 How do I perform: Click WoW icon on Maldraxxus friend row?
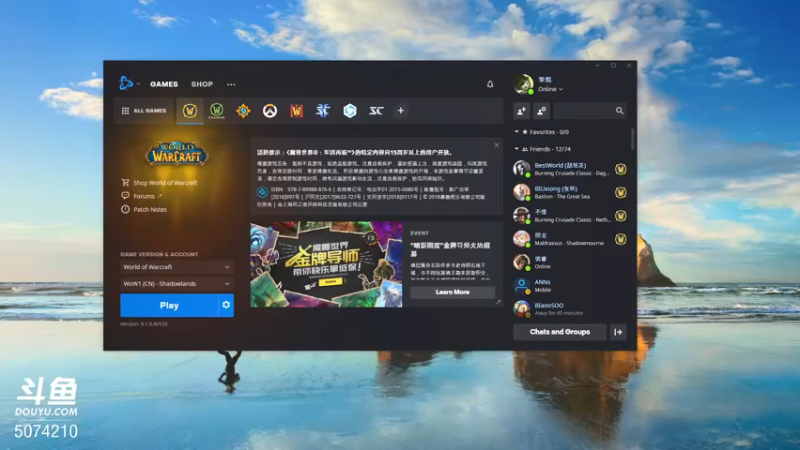pos(620,239)
